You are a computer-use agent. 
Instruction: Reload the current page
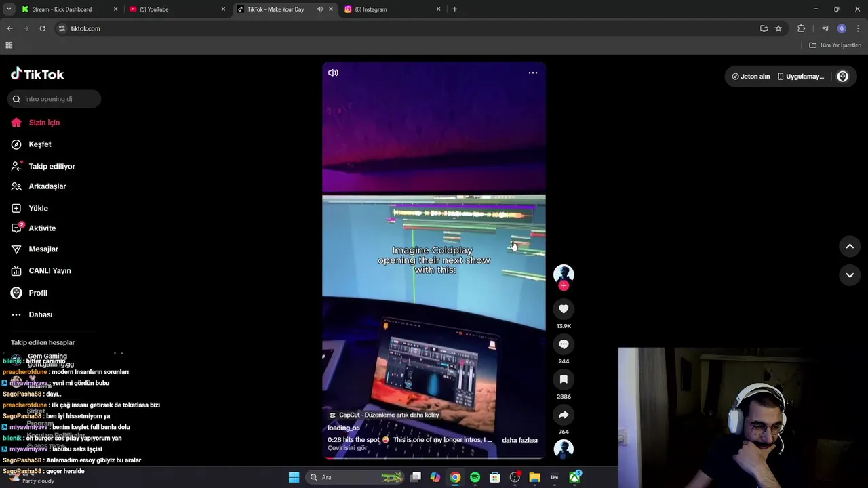42,28
